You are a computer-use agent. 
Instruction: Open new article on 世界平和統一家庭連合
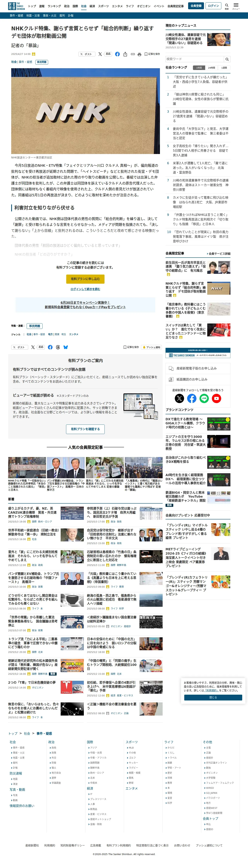click(x=33, y=532)
